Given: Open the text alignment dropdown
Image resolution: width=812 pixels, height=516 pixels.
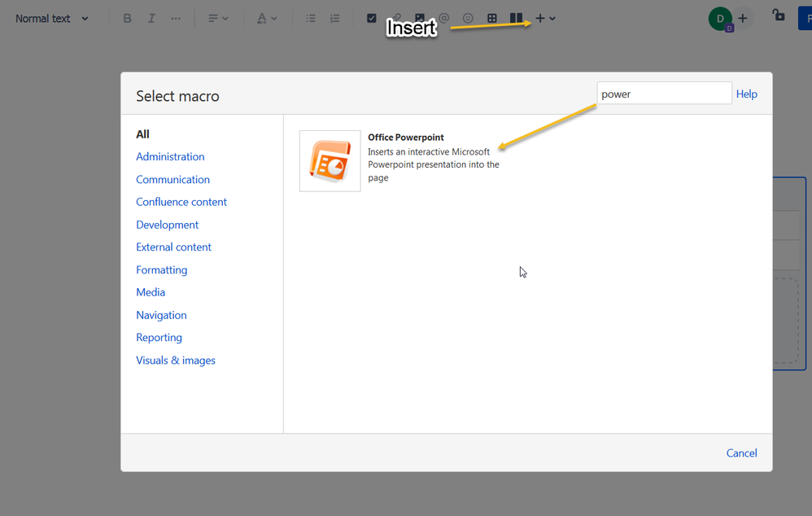Looking at the screenshot, I should point(218,19).
